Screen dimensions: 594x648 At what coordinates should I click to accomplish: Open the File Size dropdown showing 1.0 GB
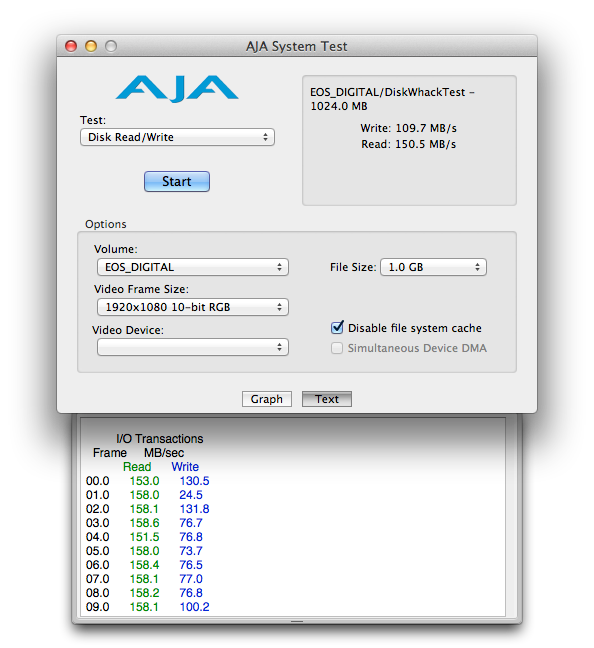click(433, 267)
